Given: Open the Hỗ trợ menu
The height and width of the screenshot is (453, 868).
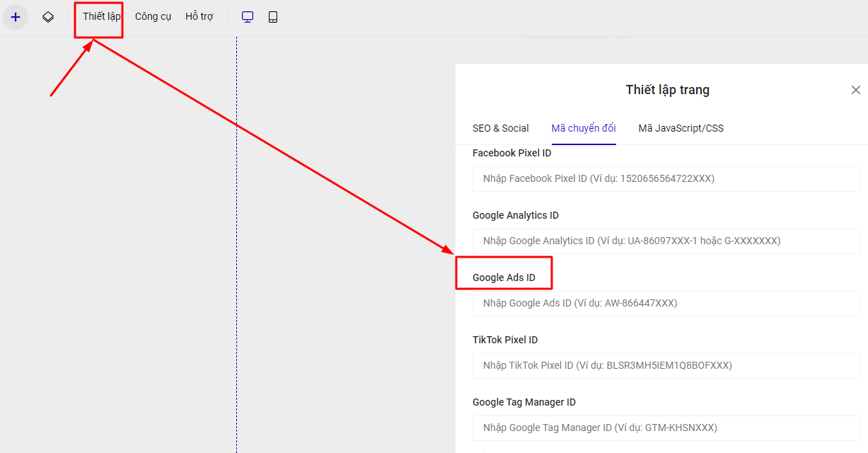Looking at the screenshot, I should click(199, 17).
